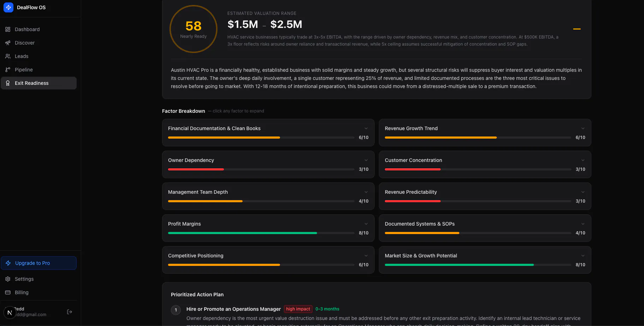Viewport: 644px width, 326px height.
Task: Click the orange dash trend icon
Action: tap(577, 29)
